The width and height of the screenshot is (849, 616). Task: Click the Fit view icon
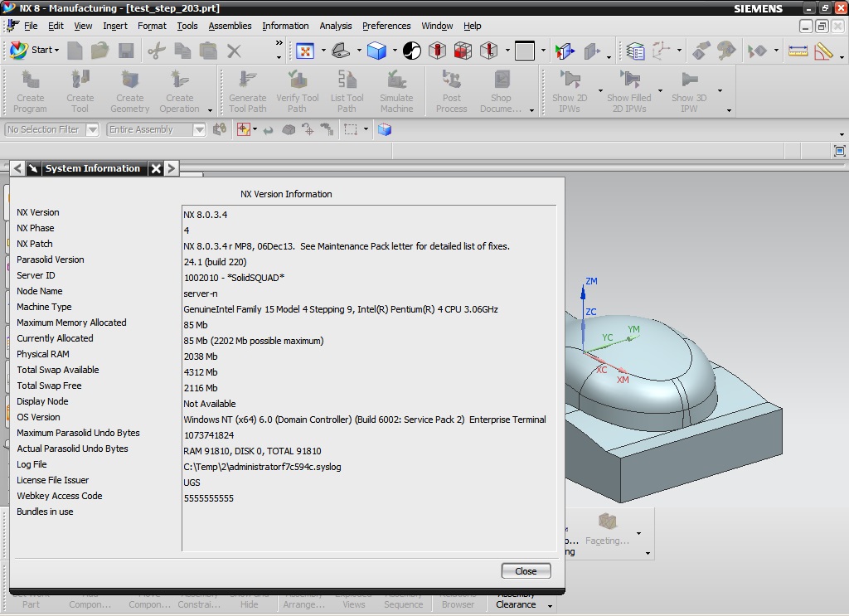(x=305, y=51)
